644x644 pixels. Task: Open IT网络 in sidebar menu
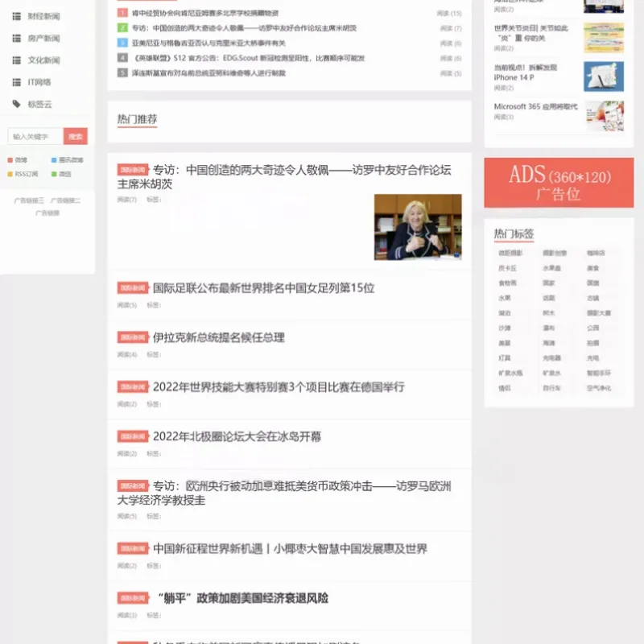pos(39,82)
